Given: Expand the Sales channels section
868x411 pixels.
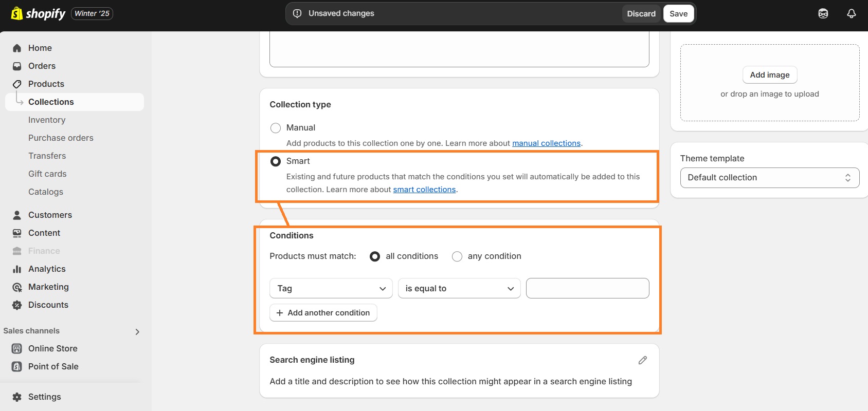Looking at the screenshot, I should pyautogui.click(x=137, y=332).
